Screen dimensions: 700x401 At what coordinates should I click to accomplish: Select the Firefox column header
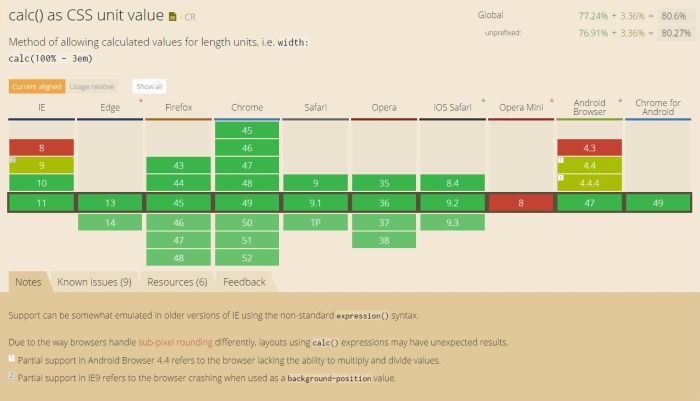(179, 108)
